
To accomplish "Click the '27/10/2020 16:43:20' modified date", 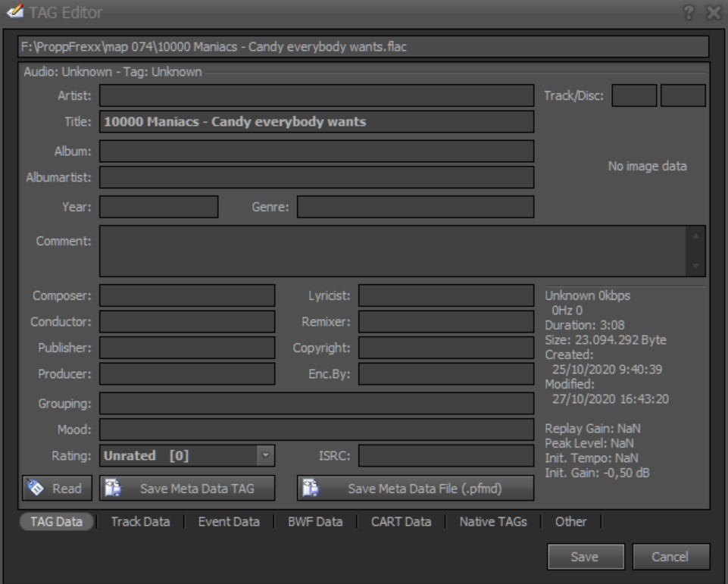I will (610, 398).
